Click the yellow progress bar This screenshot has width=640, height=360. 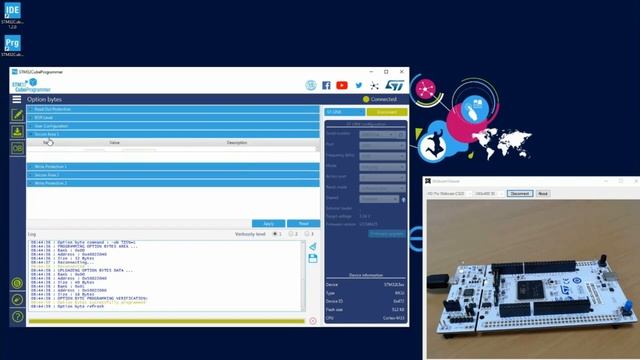click(167, 322)
